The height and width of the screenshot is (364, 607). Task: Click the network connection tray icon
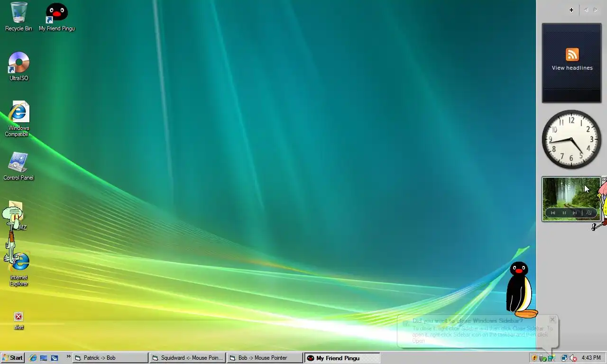pos(564,358)
